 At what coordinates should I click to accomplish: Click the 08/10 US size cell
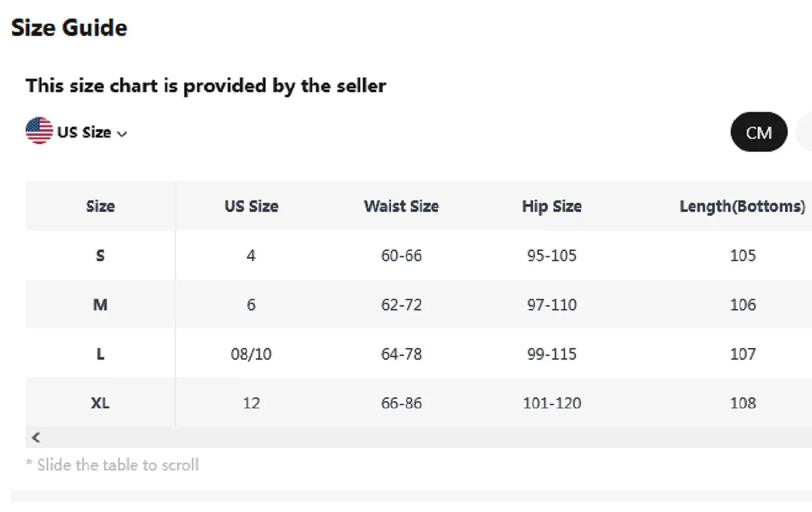point(251,354)
